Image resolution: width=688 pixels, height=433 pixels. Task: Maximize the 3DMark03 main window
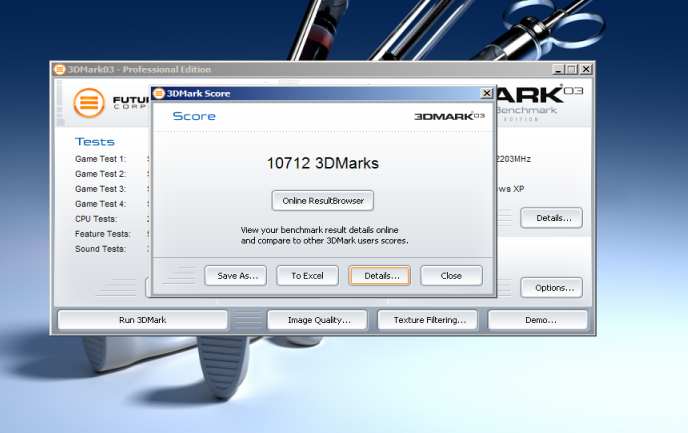[x=572, y=69]
